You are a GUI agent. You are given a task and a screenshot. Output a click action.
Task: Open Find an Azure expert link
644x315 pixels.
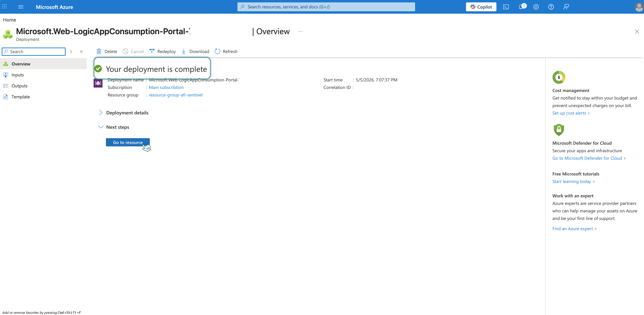tap(574, 229)
